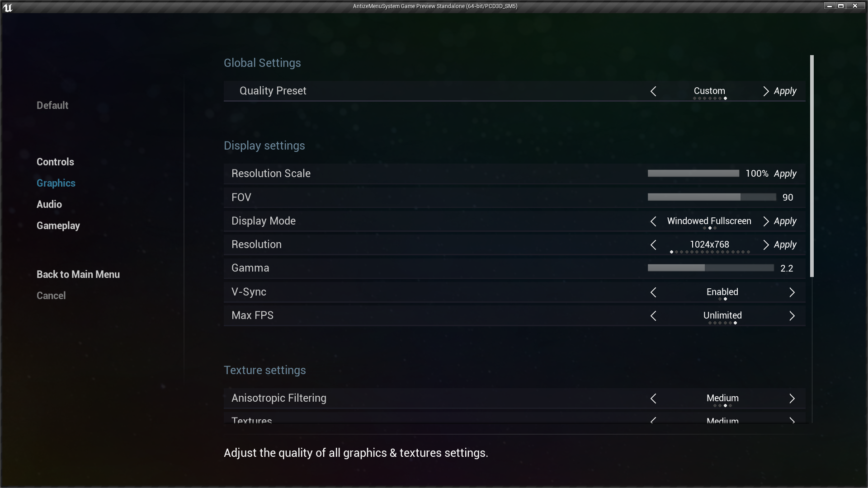
Task: Raise Anisotropic Filtering with right arrow
Action: pos(792,399)
